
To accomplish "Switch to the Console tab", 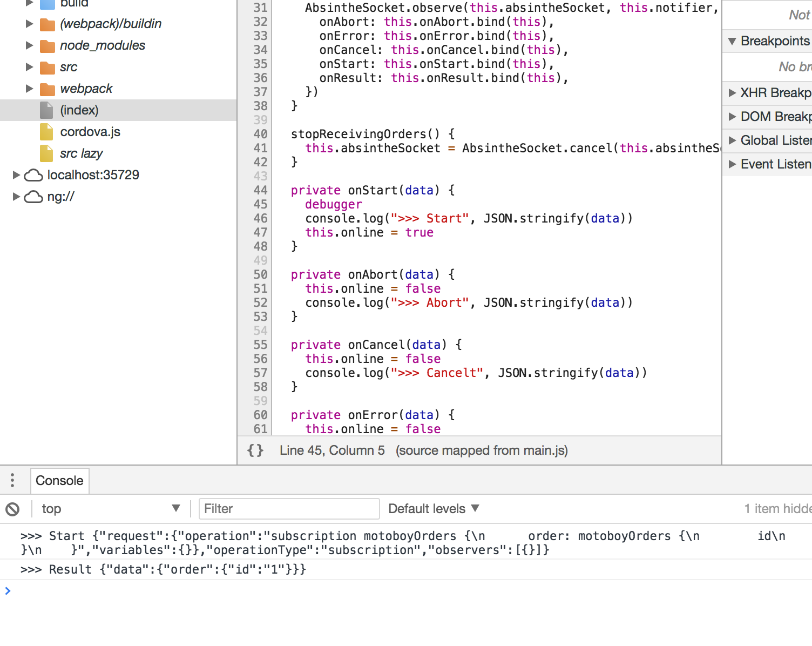I will [59, 480].
